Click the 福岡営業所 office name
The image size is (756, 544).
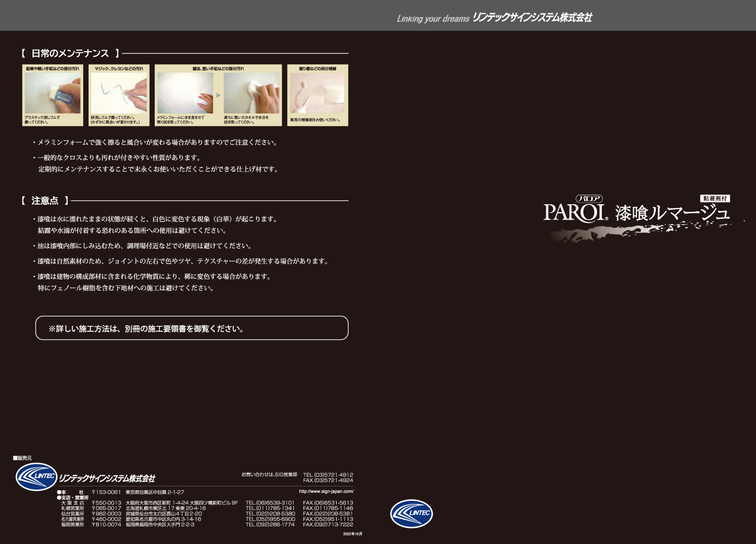pos(73,524)
